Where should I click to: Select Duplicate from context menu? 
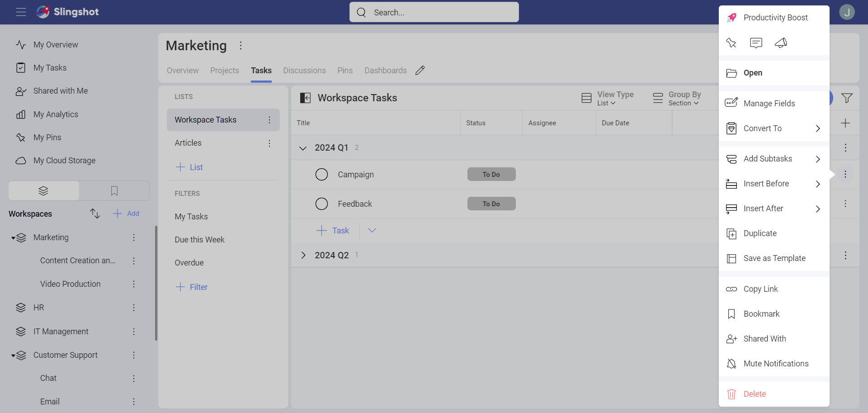click(x=774, y=233)
